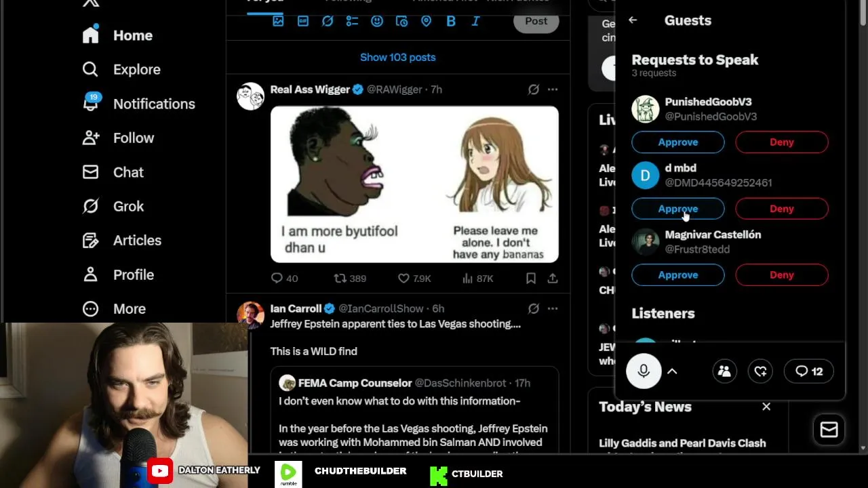Image resolution: width=868 pixels, height=488 pixels.
Task: Open PunishedGoobV3 profile avatar
Action: point(645,109)
